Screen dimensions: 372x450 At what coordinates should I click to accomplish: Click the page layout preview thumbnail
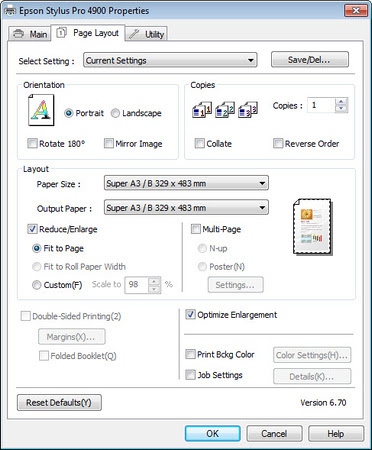[x=313, y=227]
